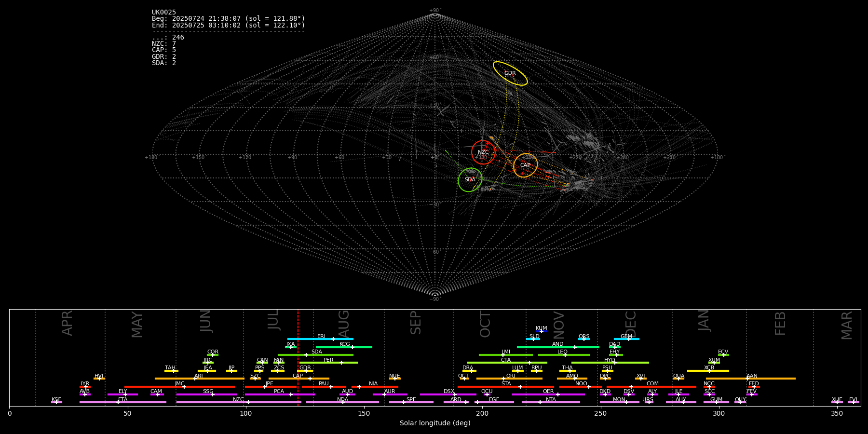Click the PAU shower bar in timeline
Image resolution: width=868 pixels, height=434 pixels.
tap(324, 387)
